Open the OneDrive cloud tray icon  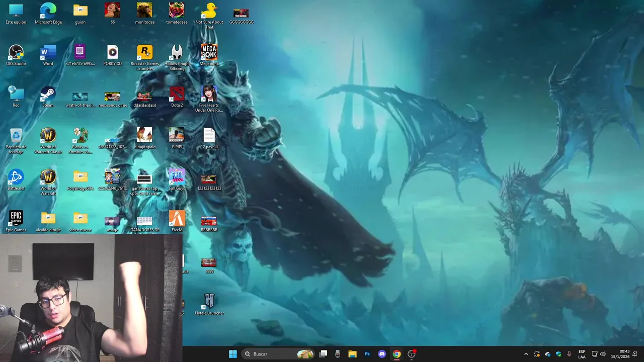[547, 354]
